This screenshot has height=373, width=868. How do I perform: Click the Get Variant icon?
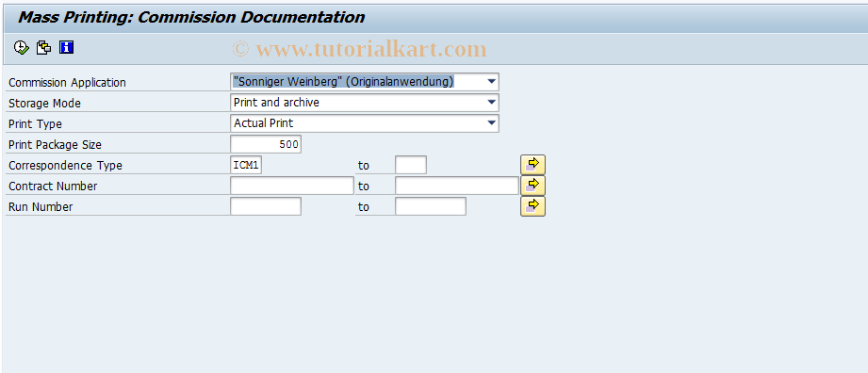(43, 48)
